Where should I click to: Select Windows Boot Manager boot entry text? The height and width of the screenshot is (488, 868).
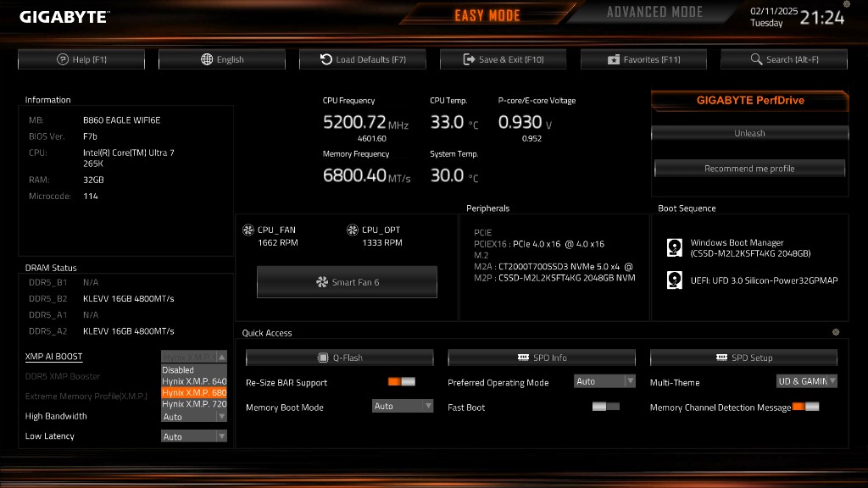[750, 248]
